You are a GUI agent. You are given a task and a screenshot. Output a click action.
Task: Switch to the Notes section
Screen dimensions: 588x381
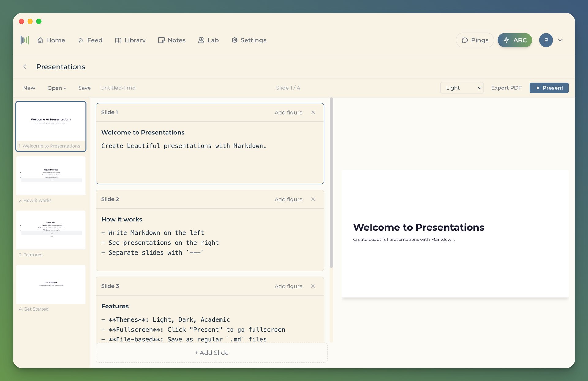172,40
